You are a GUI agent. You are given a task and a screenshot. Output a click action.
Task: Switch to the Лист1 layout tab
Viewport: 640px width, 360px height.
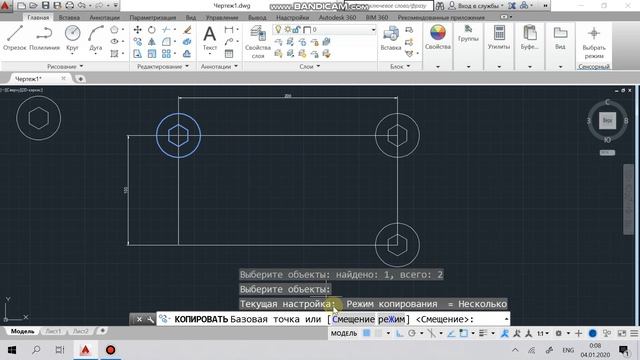pos(53,331)
